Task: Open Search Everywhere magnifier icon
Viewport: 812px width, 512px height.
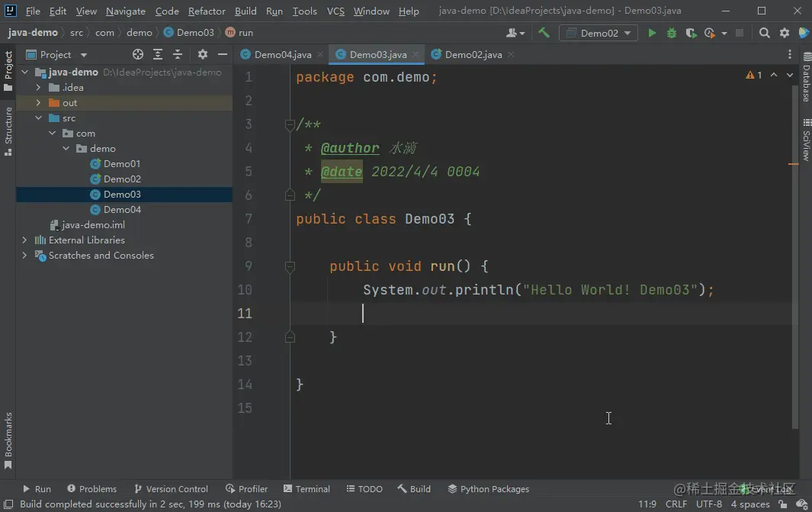Action: pyautogui.click(x=764, y=33)
